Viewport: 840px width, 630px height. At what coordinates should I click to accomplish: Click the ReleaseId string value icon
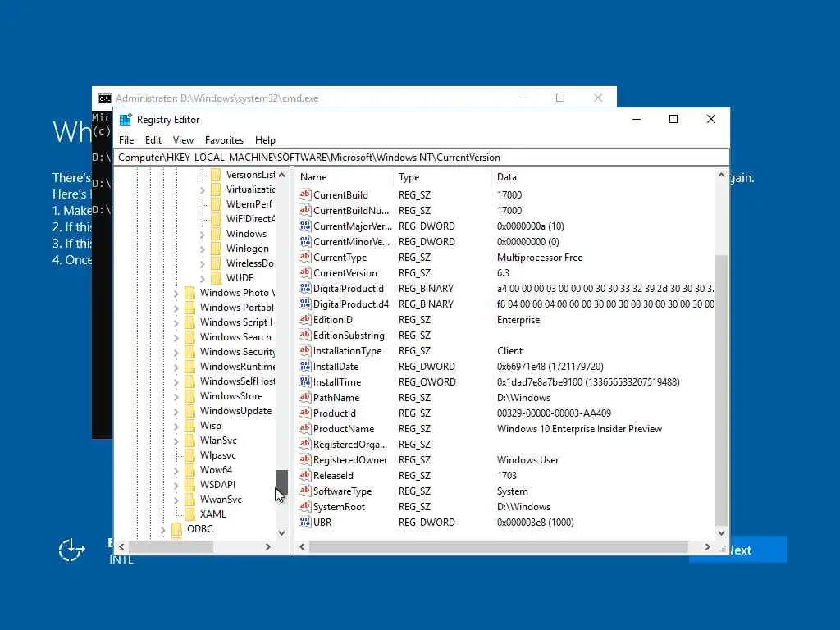(305, 475)
